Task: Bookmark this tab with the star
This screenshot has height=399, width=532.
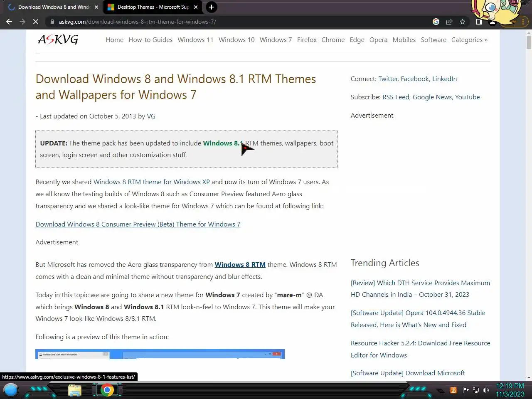Action: tap(463, 22)
